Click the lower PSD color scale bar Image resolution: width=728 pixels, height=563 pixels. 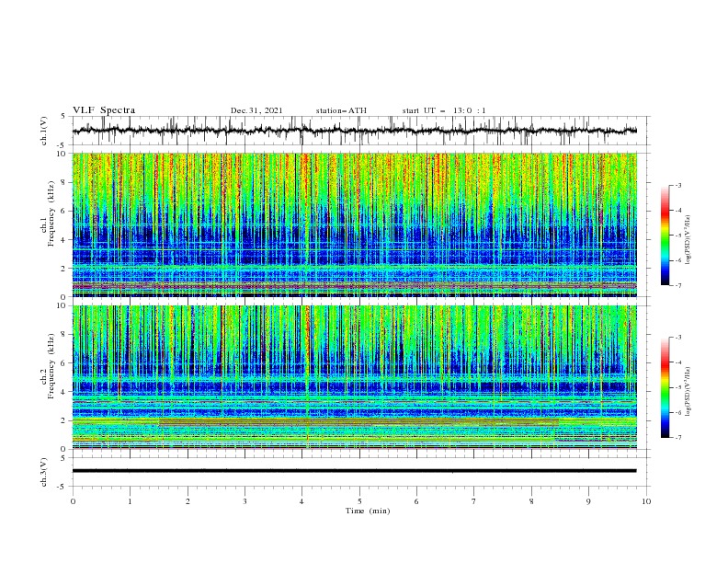tap(665, 387)
